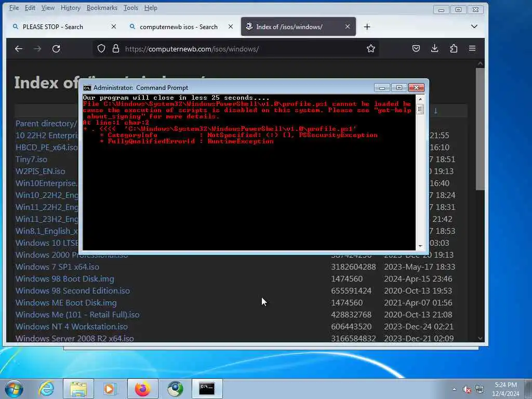
Task: Open the W2PIS_EN.iso link
Action: coord(40,171)
